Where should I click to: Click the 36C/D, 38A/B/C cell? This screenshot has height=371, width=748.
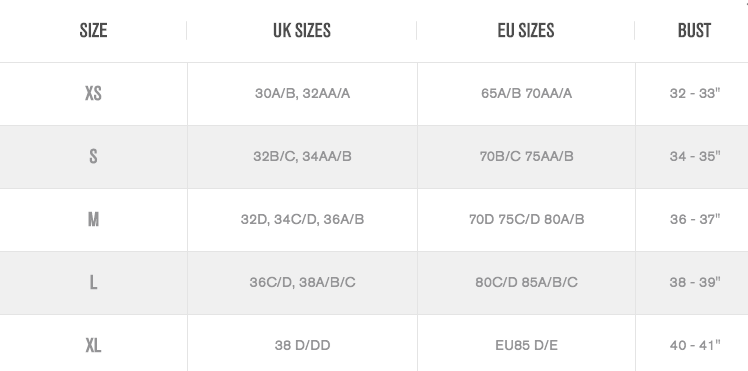point(302,282)
